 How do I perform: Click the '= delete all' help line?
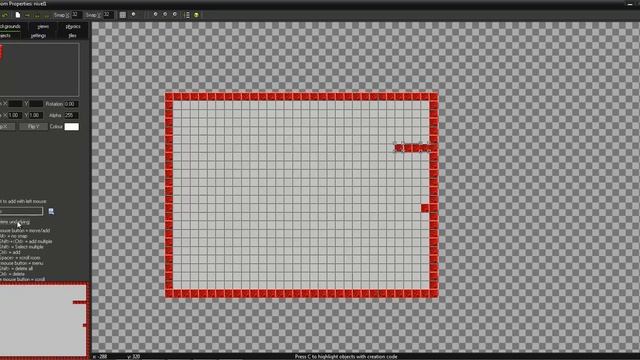click(x=17, y=268)
